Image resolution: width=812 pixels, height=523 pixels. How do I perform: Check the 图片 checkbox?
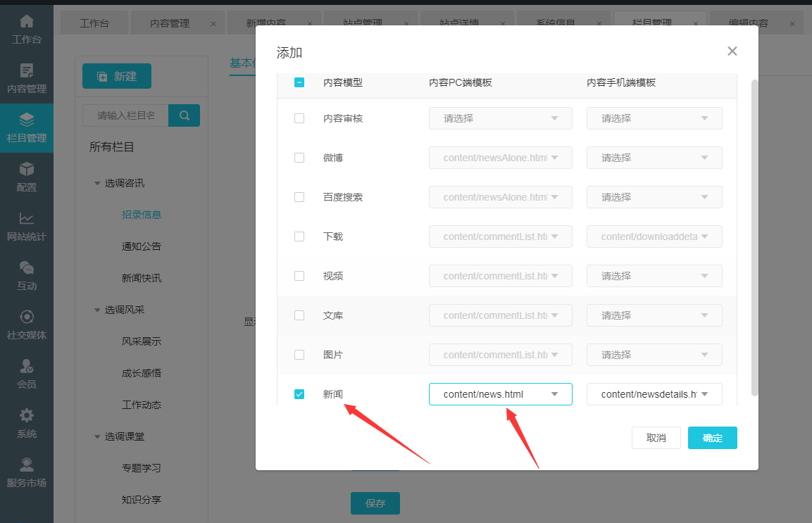299,354
